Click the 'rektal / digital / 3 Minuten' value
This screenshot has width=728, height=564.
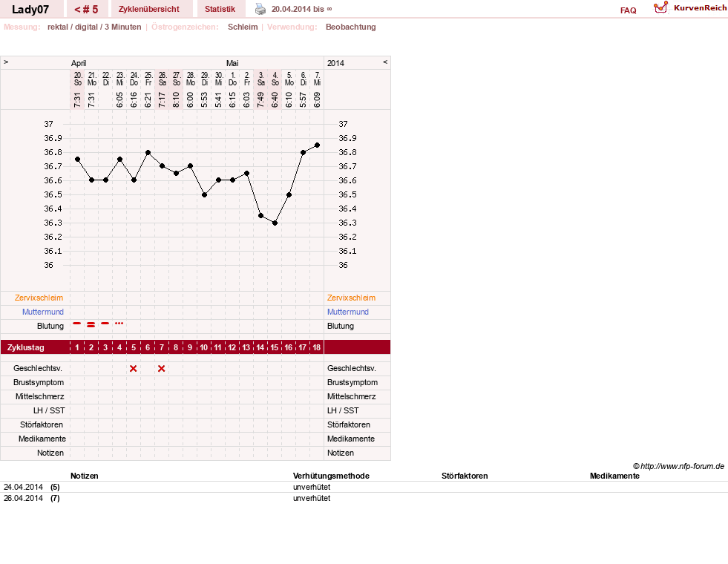pyautogui.click(x=94, y=27)
